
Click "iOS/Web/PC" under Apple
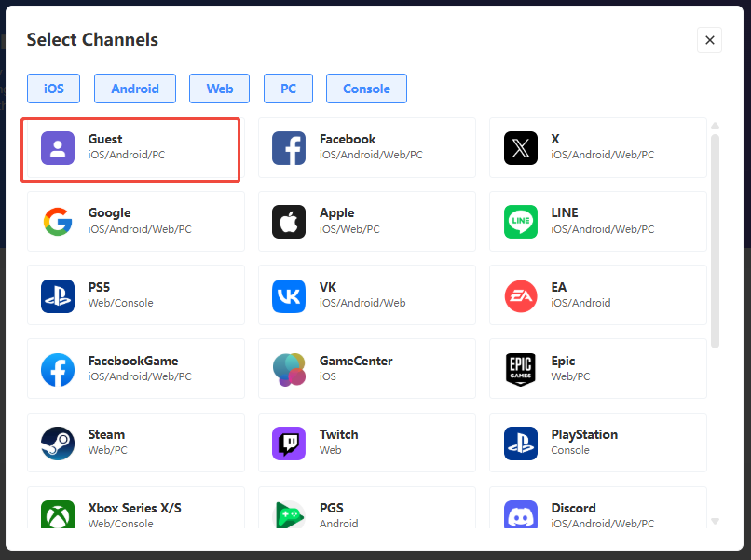pos(349,229)
